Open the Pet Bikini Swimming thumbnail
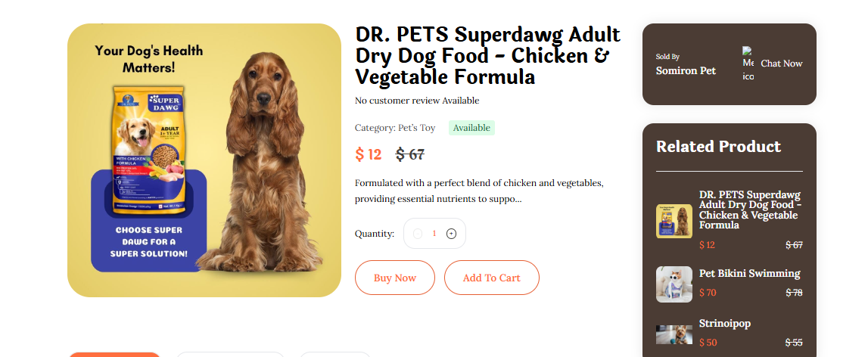This screenshot has width=868, height=357. click(x=674, y=284)
